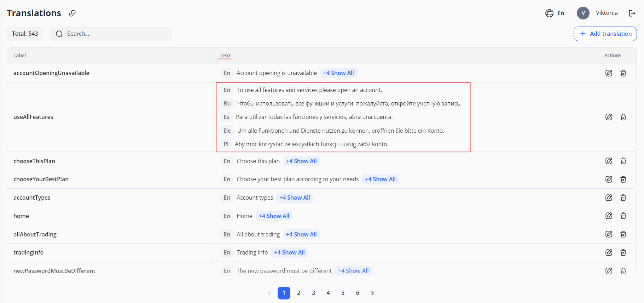Show all translations for Choose this plan
Viewport: 644px width, 303px height.
(x=301, y=161)
